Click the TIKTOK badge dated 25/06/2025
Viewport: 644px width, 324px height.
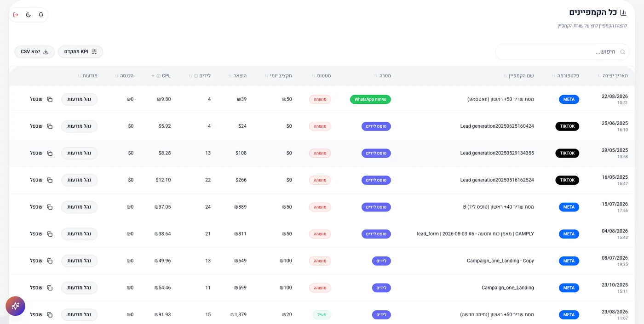pos(567,126)
